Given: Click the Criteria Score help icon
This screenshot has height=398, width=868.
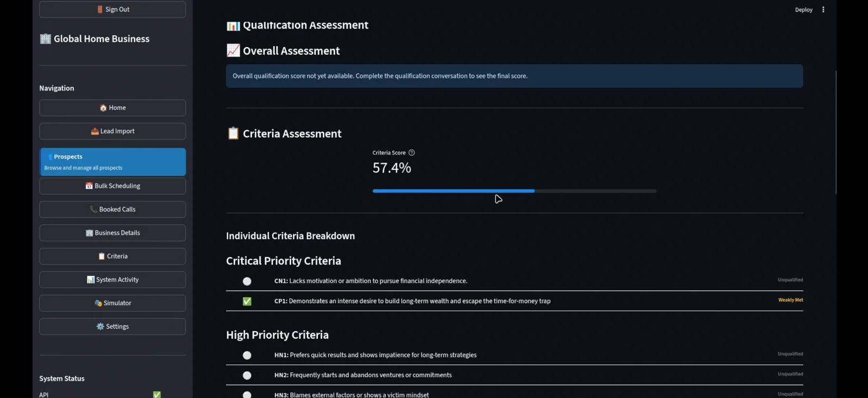Looking at the screenshot, I should [x=411, y=153].
